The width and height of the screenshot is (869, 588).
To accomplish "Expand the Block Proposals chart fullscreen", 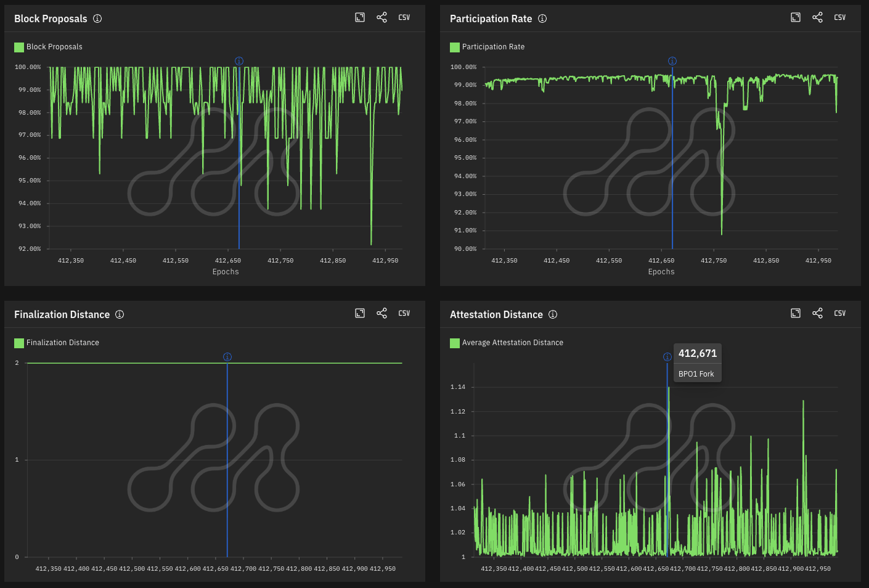I will [x=360, y=17].
